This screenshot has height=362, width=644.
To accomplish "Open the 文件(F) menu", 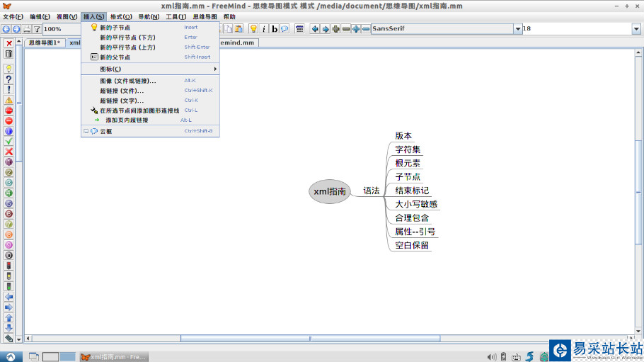I will 13,17.
